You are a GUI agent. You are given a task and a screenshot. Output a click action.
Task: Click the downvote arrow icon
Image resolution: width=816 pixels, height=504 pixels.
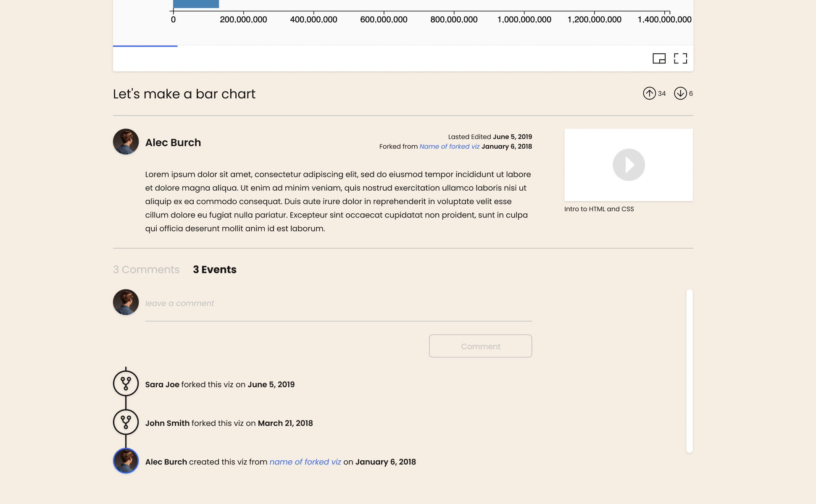pos(680,93)
